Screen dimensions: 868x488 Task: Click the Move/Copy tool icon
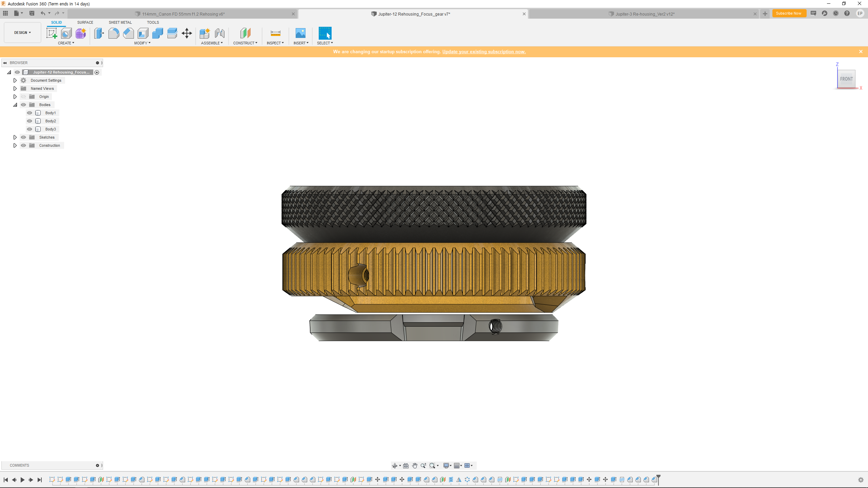(x=187, y=33)
